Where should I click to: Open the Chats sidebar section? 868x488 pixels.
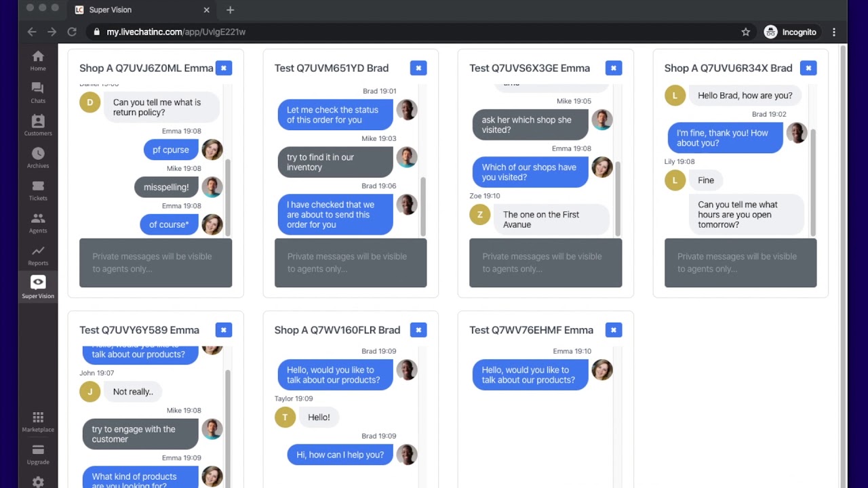pos(38,93)
